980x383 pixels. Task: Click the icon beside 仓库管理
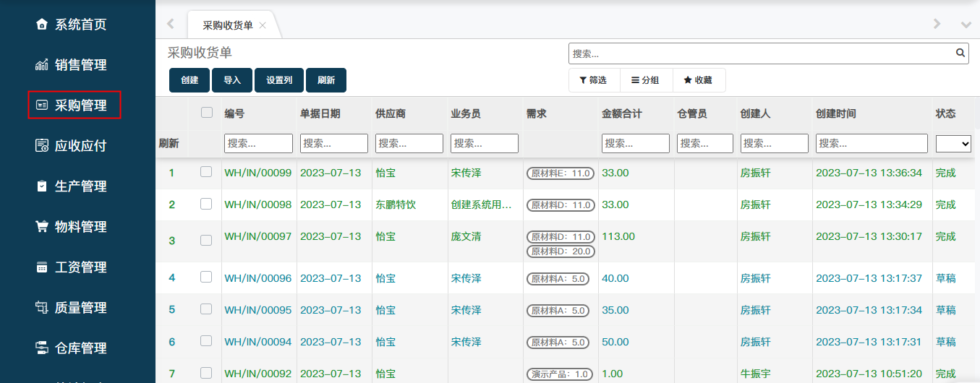click(41, 348)
